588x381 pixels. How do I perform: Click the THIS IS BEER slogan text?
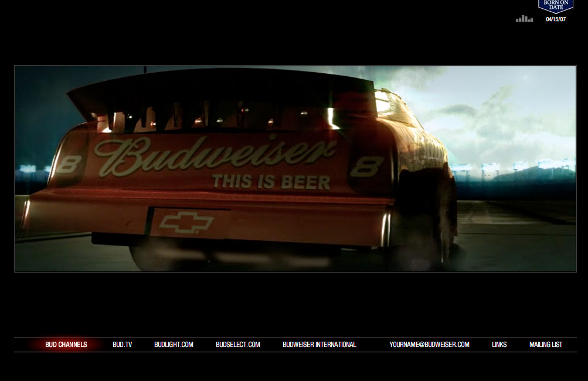[x=271, y=182]
